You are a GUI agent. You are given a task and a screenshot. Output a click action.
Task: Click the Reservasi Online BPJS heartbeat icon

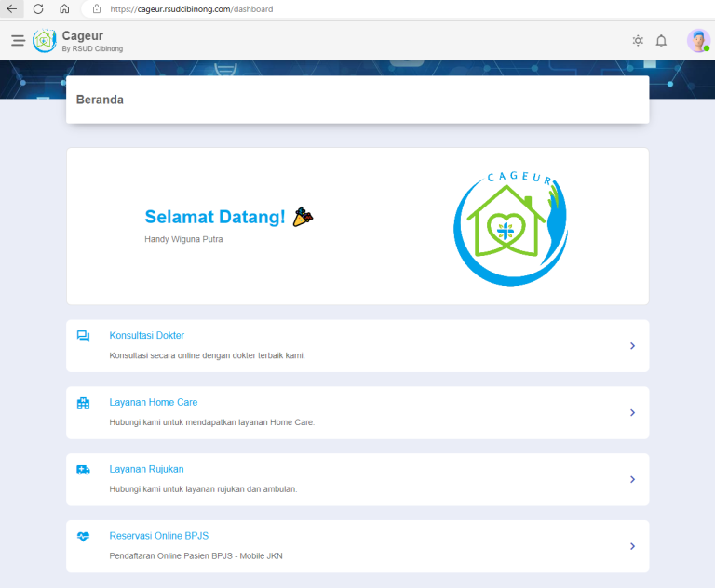tap(83, 537)
